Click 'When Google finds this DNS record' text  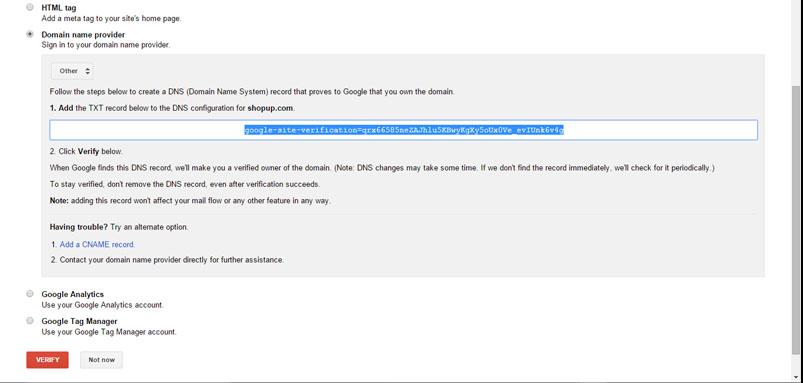(382, 167)
